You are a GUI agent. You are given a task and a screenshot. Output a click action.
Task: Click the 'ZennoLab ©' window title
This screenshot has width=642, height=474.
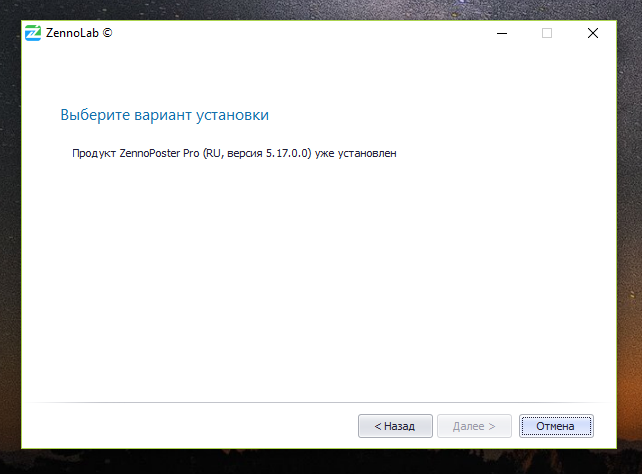[79, 33]
